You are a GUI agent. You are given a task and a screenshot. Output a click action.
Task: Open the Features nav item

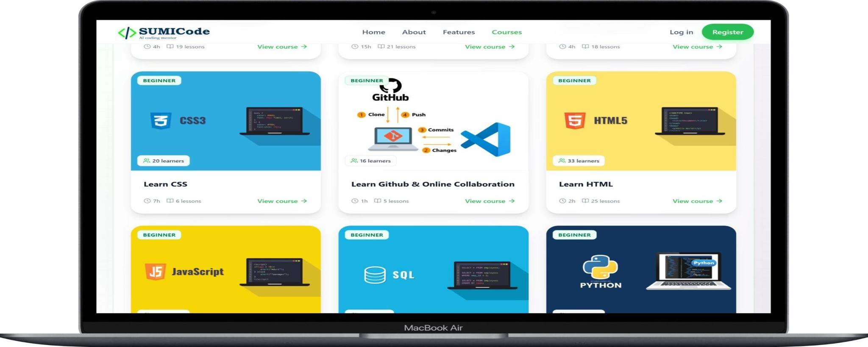point(459,32)
